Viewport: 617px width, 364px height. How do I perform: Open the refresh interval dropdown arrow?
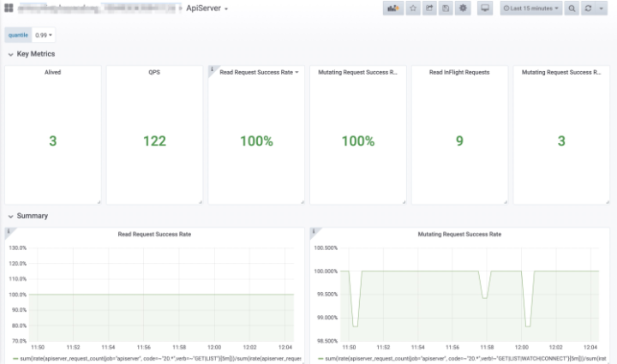[x=602, y=9]
